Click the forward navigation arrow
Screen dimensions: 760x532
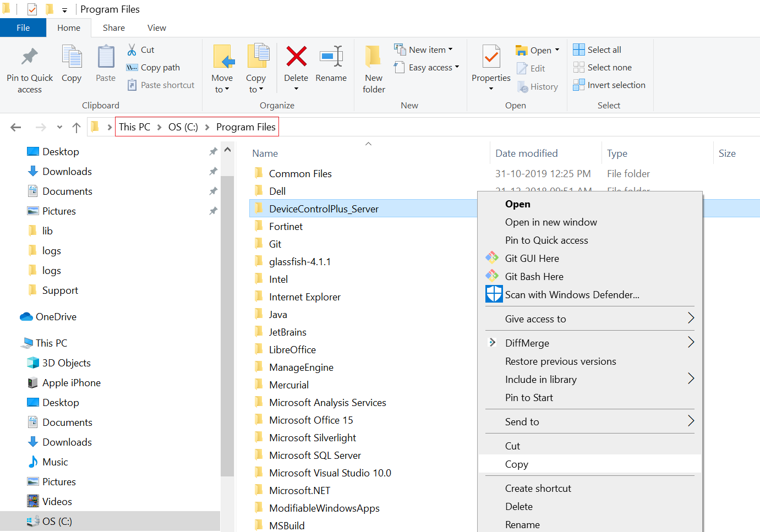click(x=41, y=127)
